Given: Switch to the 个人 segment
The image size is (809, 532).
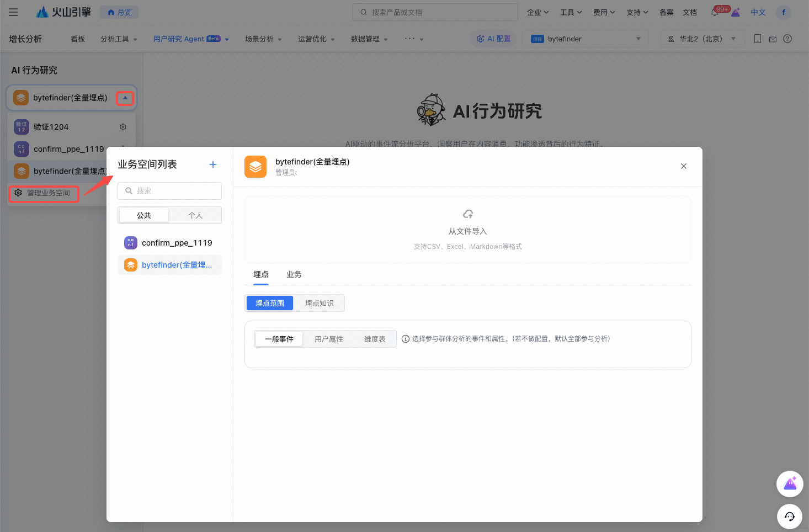Looking at the screenshot, I should click(195, 215).
